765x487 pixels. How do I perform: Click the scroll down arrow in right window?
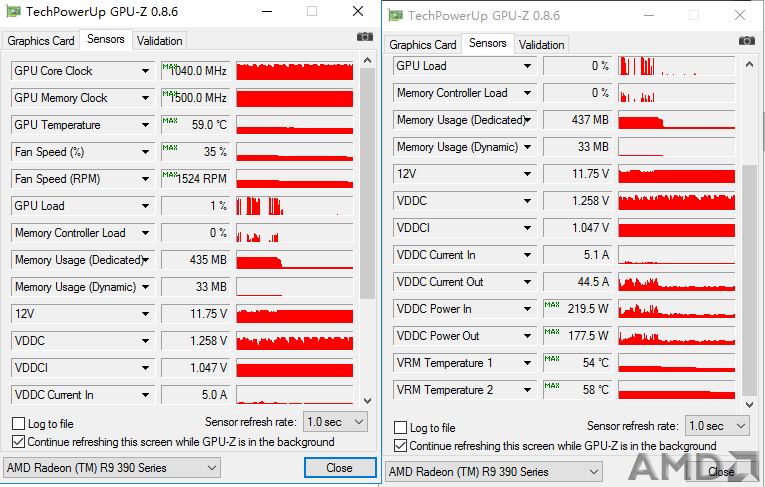[749, 405]
